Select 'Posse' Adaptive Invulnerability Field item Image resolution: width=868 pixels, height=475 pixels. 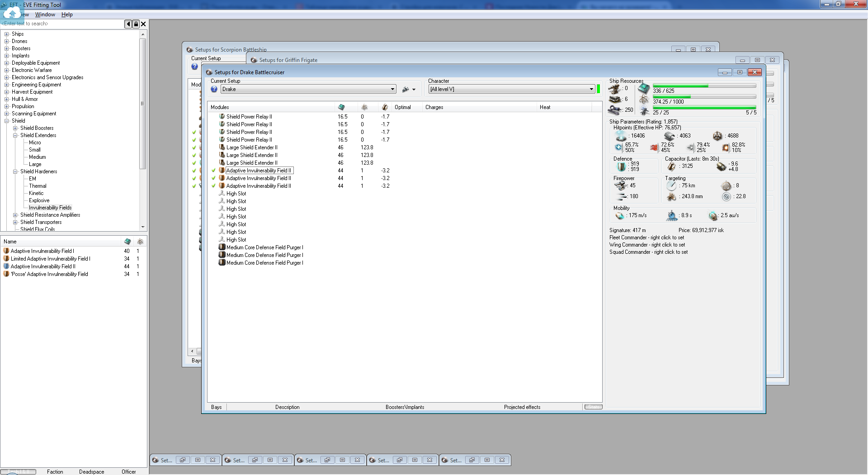49,274
